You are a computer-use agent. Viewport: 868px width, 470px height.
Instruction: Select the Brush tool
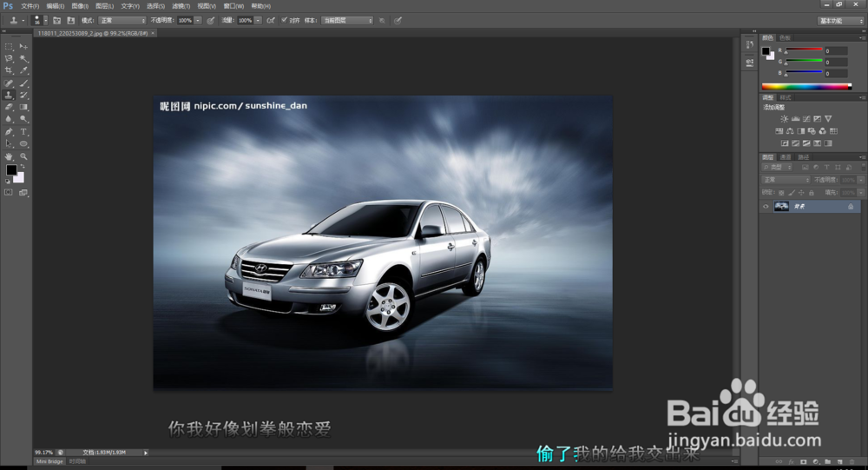[23, 83]
